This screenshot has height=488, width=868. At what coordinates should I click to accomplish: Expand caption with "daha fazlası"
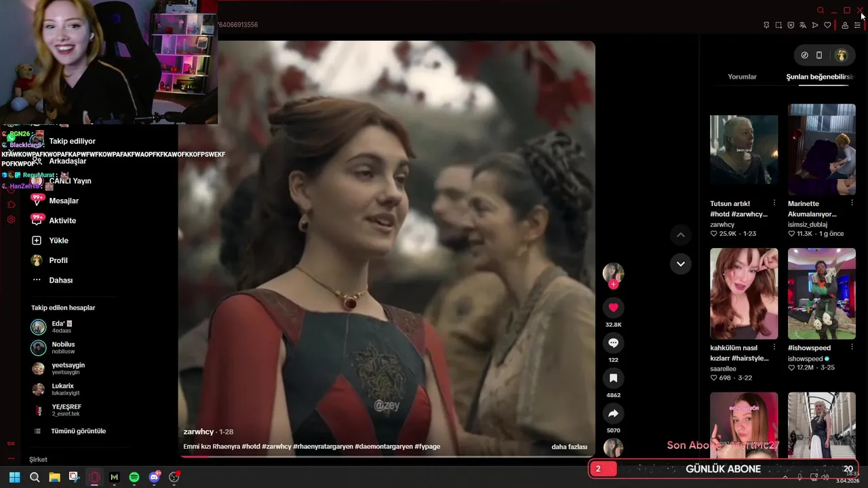pyautogui.click(x=569, y=447)
